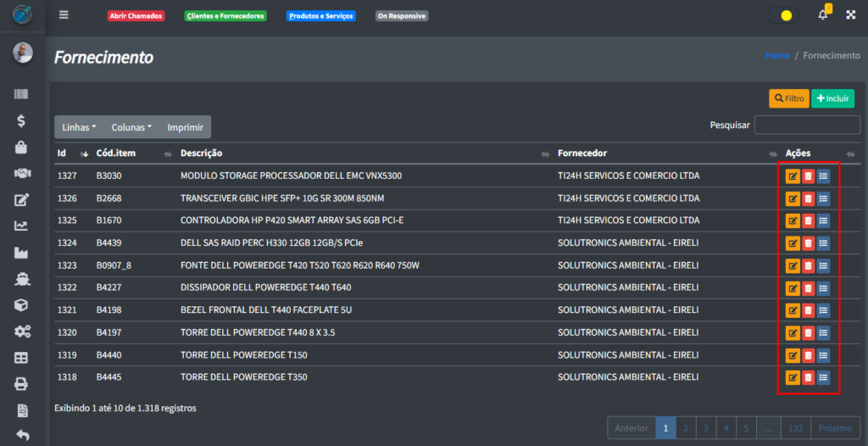Viewport: 868px width, 446px height.
Task: Select Clientes e Fornecedores in the top bar
Action: 225,16
